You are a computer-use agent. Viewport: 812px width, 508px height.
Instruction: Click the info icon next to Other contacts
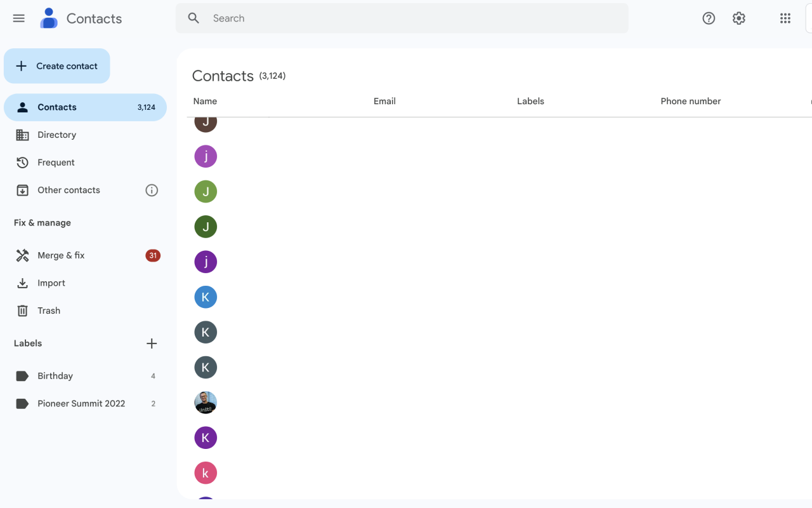point(152,190)
